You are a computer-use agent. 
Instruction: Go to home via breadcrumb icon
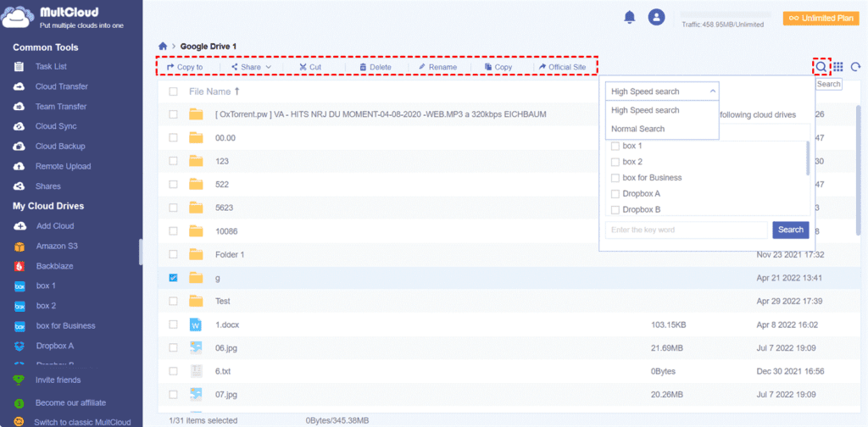pyautogui.click(x=163, y=47)
